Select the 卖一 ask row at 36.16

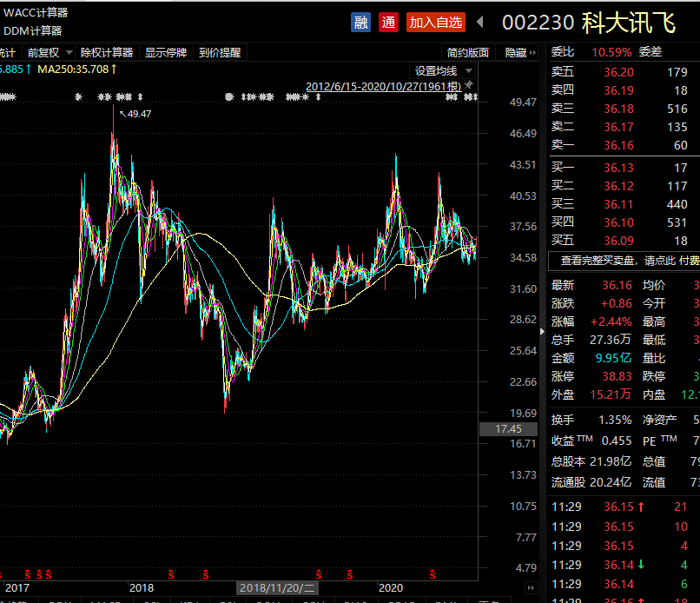624,145
